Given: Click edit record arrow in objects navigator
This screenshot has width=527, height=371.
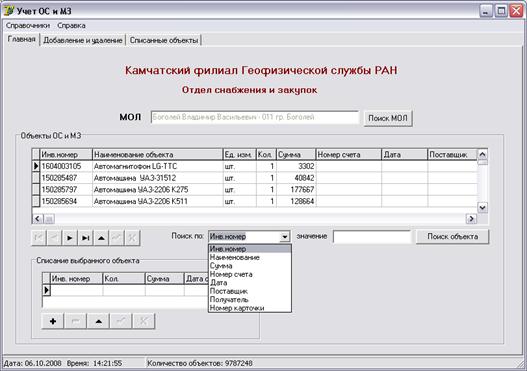Looking at the screenshot, I should tap(101, 238).
